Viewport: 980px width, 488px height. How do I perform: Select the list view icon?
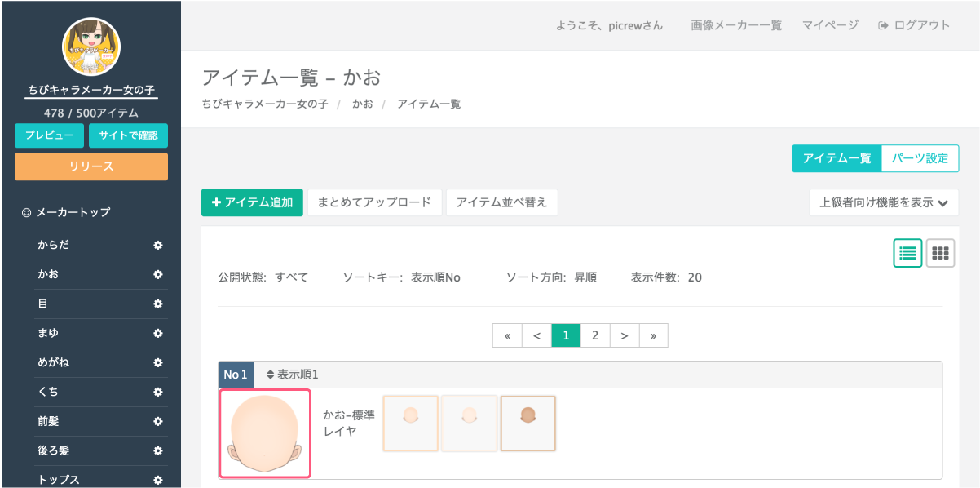(x=907, y=253)
